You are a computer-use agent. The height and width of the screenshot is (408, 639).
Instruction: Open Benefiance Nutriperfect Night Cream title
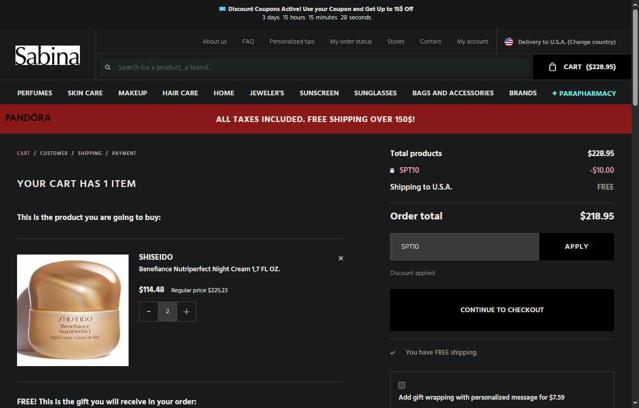[x=209, y=269]
